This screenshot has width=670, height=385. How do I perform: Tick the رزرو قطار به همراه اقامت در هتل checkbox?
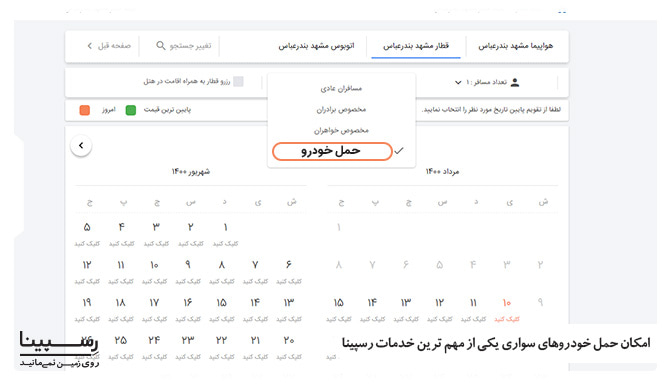(x=238, y=81)
